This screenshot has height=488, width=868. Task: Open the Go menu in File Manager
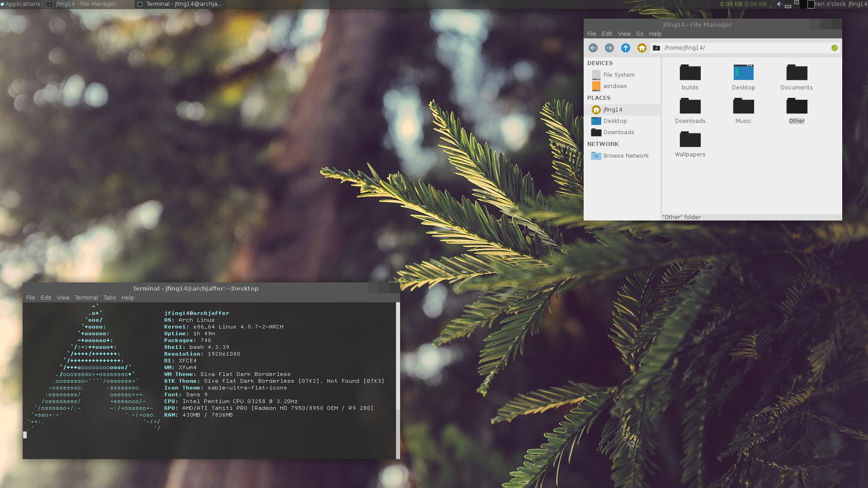pos(640,34)
